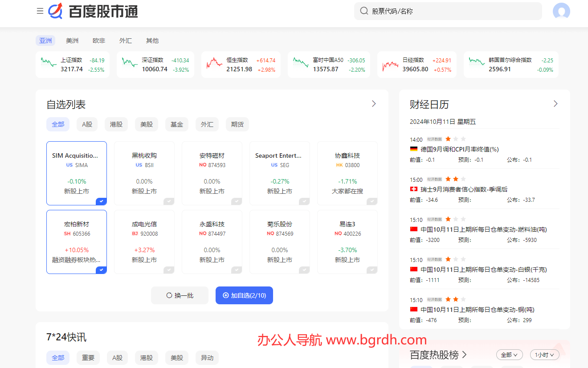Open 上期所每日仓单变动-燃料油 entry
Image resolution: width=588 pixels, height=368 pixels.
click(484, 229)
